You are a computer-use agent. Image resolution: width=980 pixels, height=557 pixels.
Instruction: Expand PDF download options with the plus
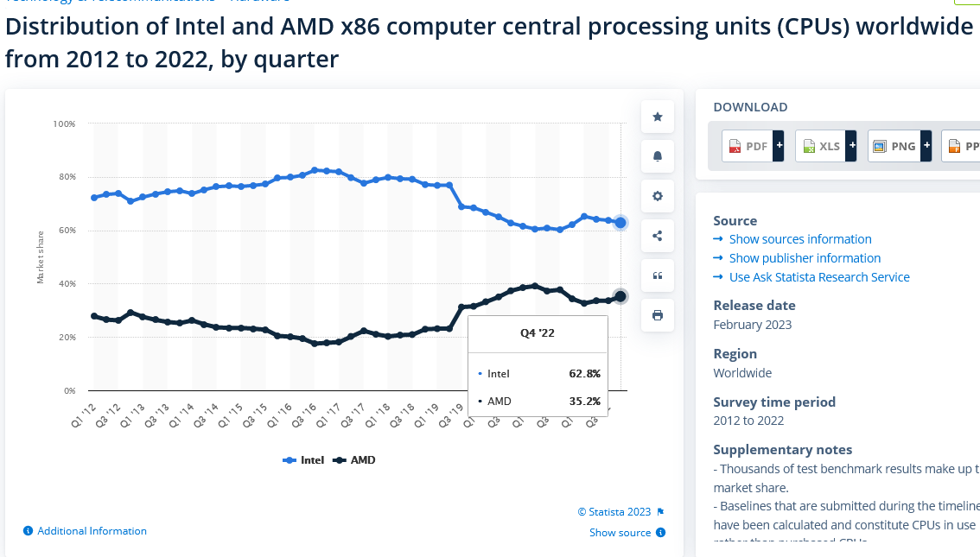click(778, 145)
